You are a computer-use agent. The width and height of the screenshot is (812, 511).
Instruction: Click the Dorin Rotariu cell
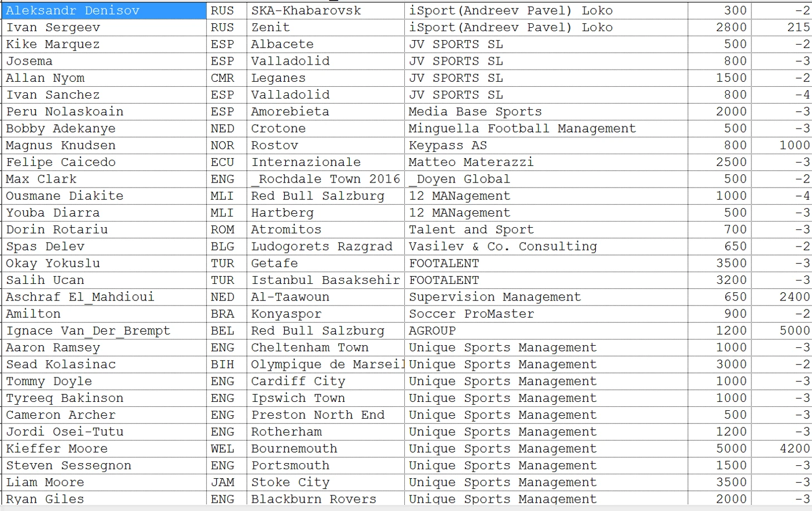(104, 229)
